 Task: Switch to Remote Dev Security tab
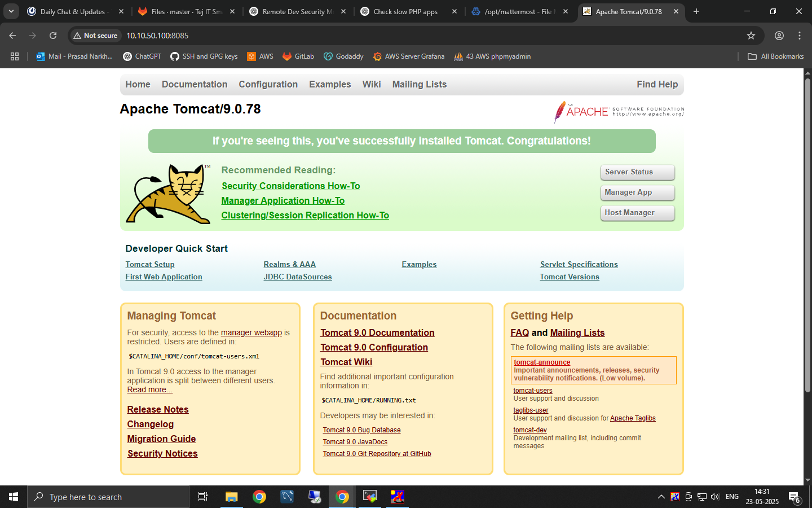(298, 11)
